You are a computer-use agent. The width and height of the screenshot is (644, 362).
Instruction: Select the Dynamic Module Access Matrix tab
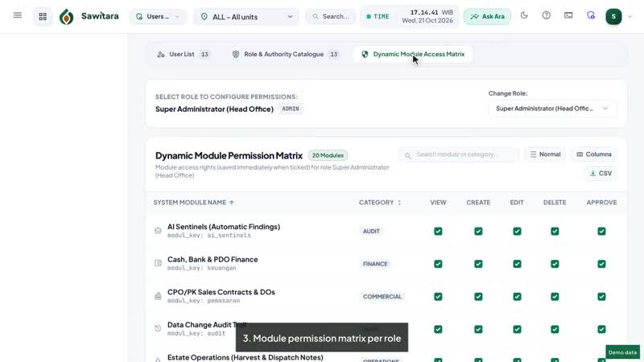pyautogui.click(x=413, y=54)
